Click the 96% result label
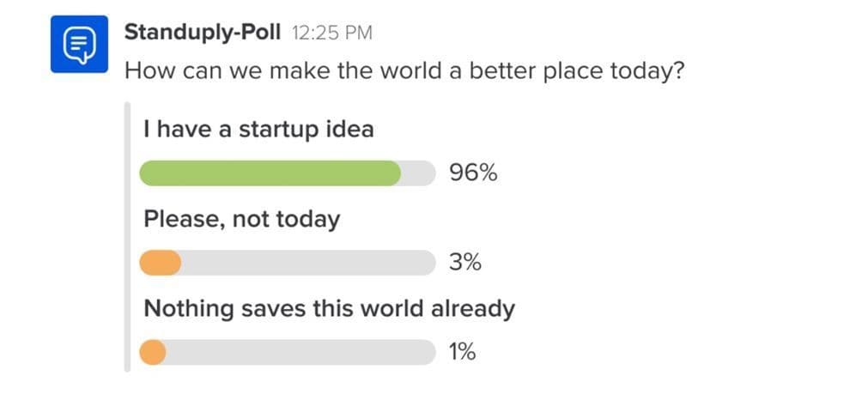This screenshot has width=868, height=394. pos(473,173)
